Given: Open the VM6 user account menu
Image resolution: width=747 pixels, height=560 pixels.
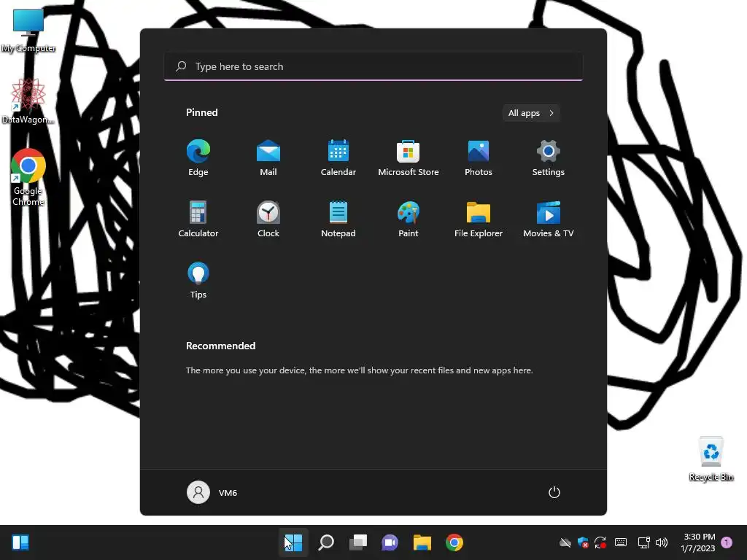Looking at the screenshot, I should pos(212,492).
